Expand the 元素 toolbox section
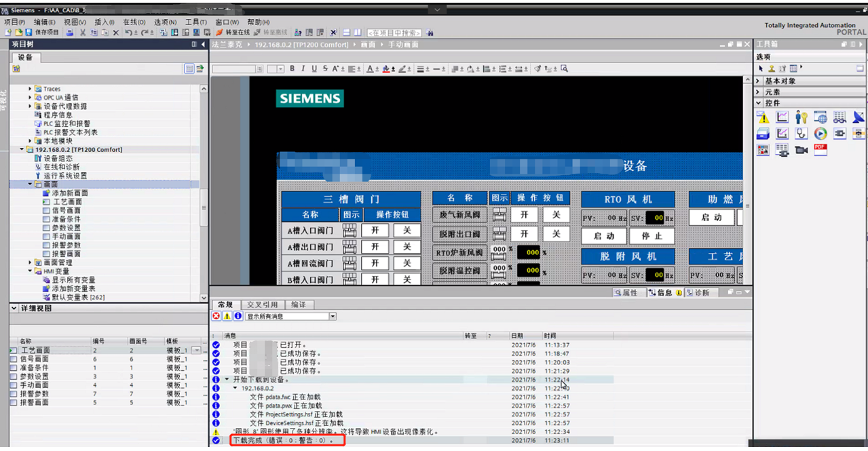 tap(759, 92)
